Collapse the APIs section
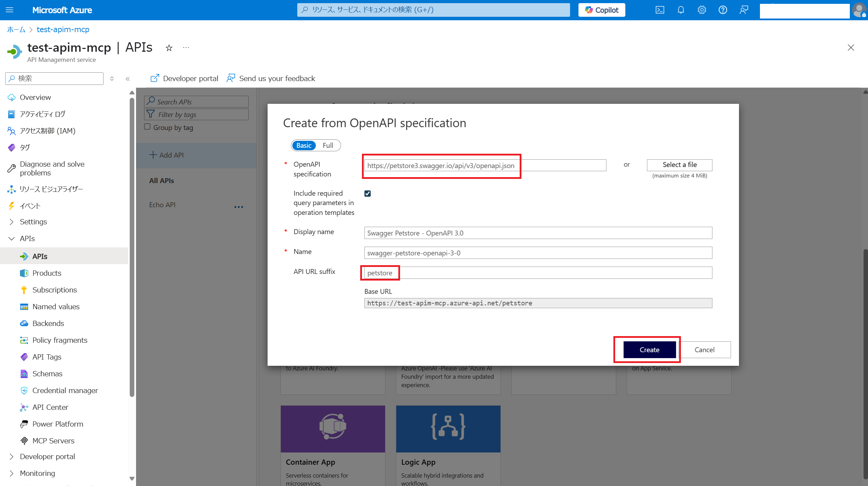This screenshot has height=486, width=868. click(27, 238)
